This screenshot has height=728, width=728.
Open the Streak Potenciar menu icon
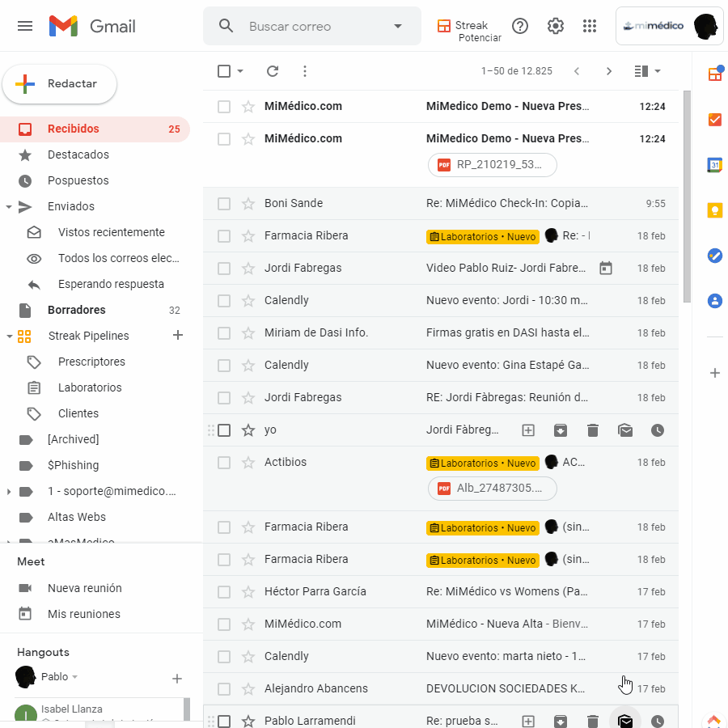tap(443, 26)
